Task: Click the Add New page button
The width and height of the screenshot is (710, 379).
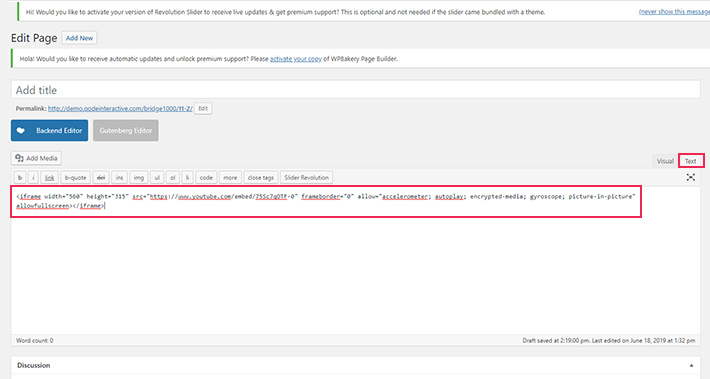Action: [79, 38]
